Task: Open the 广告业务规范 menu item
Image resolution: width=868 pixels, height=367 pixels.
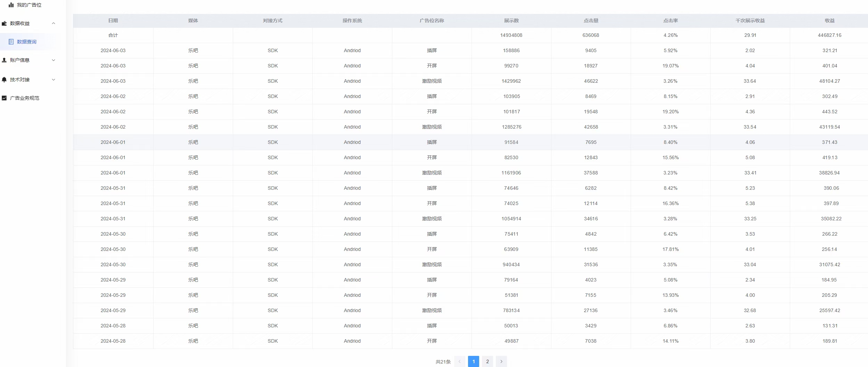Action: (x=24, y=98)
